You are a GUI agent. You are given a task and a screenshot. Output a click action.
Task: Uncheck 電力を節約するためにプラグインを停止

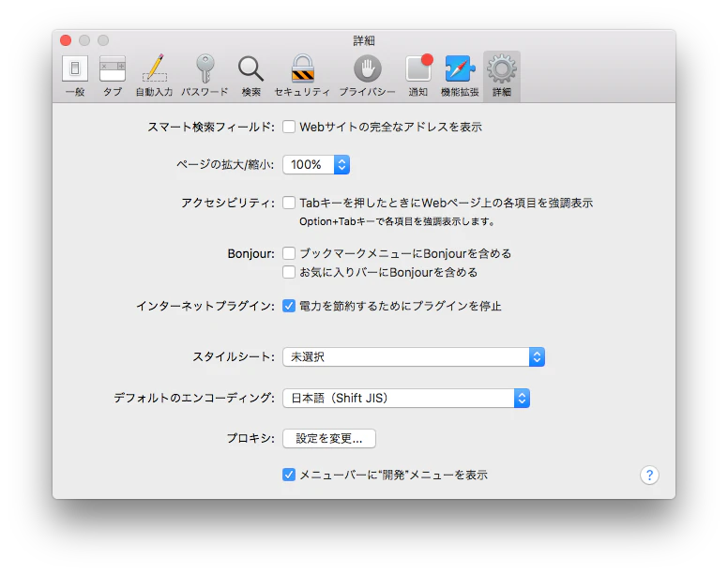tap(289, 306)
